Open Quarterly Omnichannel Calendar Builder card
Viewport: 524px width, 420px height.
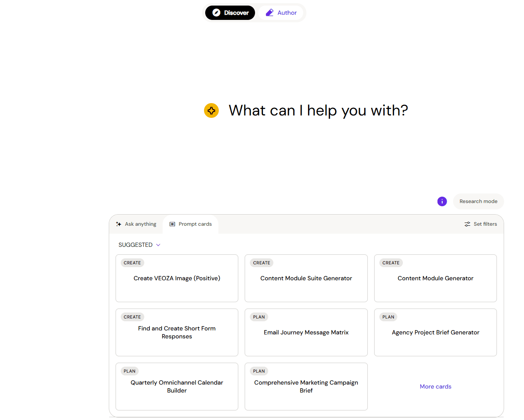(177, 387)
